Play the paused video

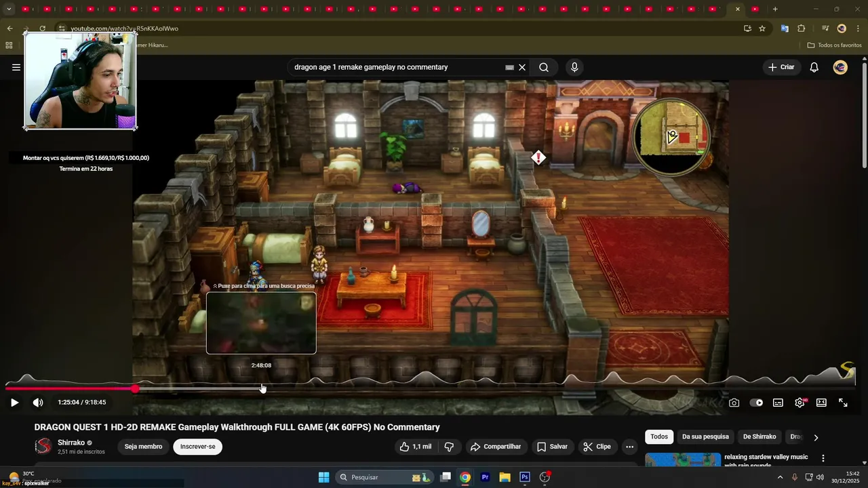click(14, 403)
